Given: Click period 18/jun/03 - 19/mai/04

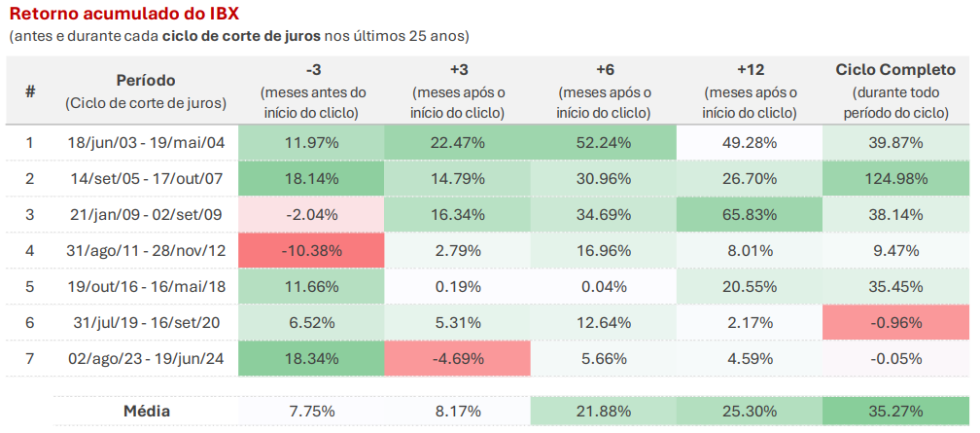Looking at the screenshot, I should [x=146, y=143].
